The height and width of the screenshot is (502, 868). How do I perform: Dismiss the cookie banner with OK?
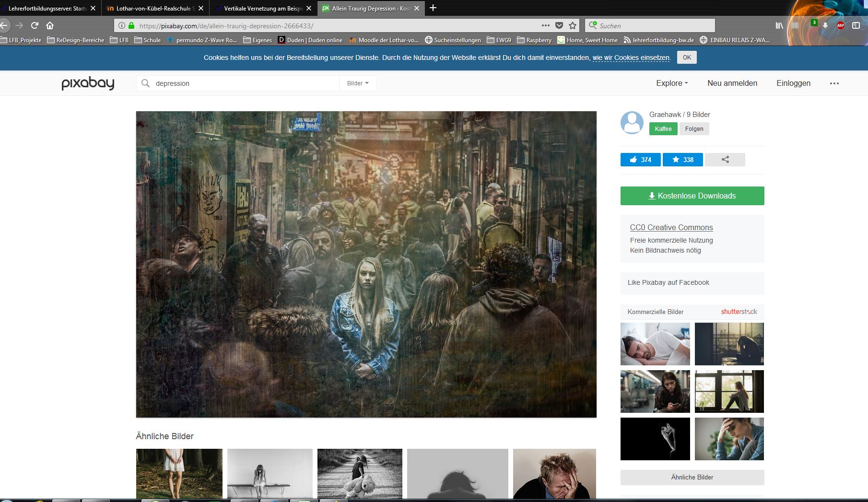(x=687, y=58)
